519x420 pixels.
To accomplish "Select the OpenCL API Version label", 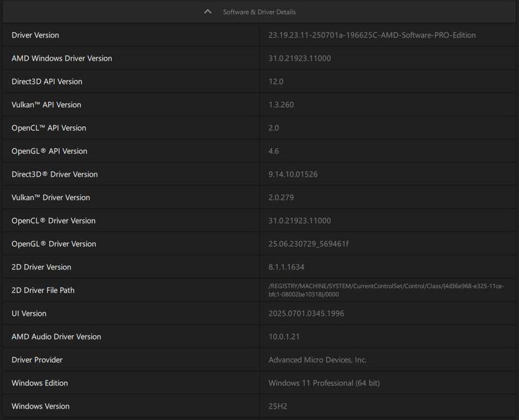I will (x=49, y=127).
